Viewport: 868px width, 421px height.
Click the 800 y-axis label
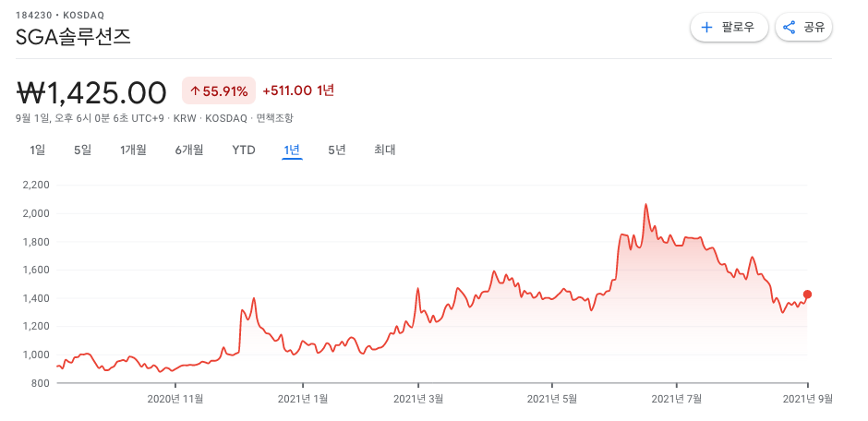click(42, 383)
